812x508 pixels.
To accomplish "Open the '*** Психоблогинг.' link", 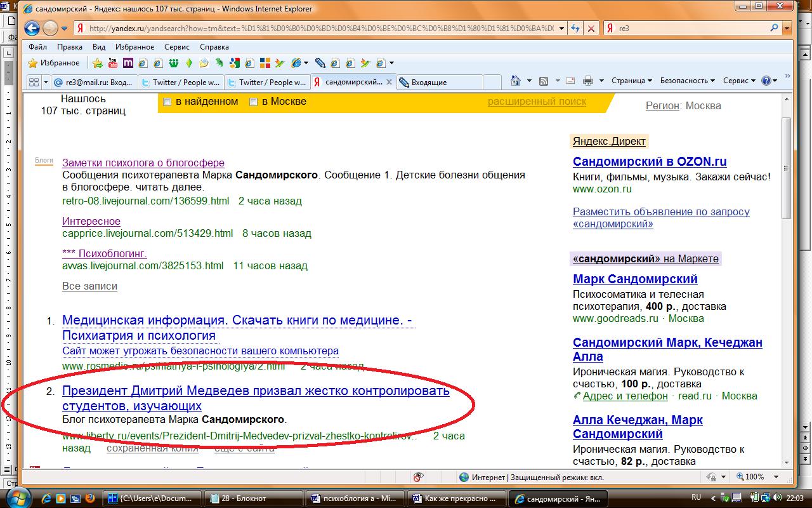I will tap(105, 254).
